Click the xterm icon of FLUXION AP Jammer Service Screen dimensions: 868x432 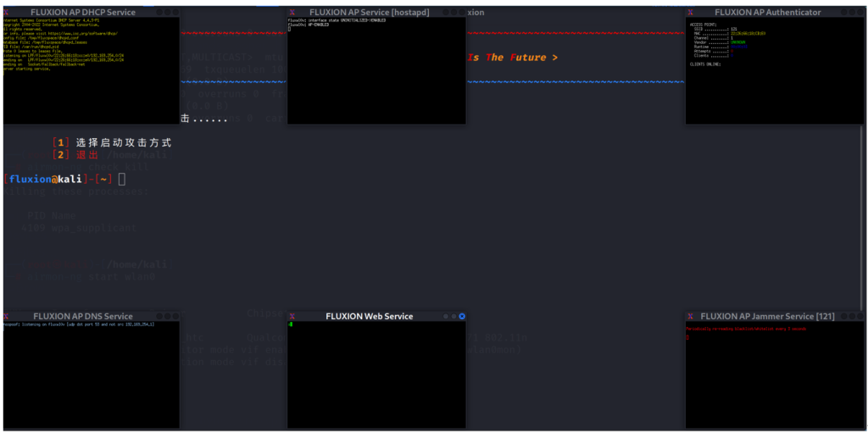(x=690, y=317)
